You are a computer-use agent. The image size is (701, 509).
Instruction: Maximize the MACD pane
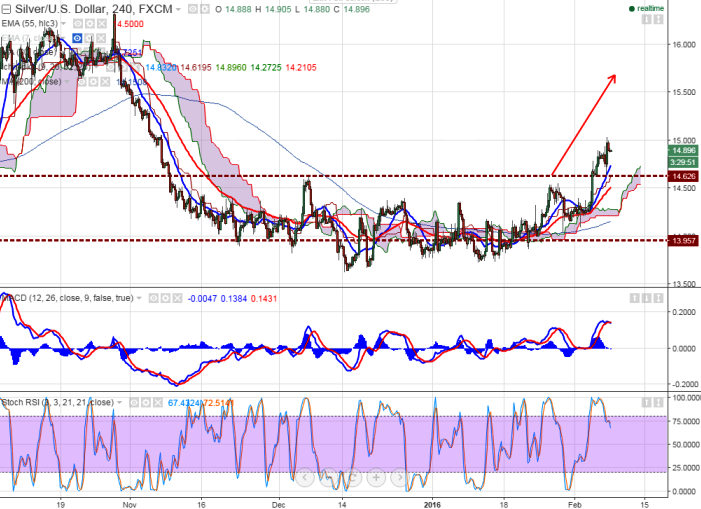click(x=659, y=298)
